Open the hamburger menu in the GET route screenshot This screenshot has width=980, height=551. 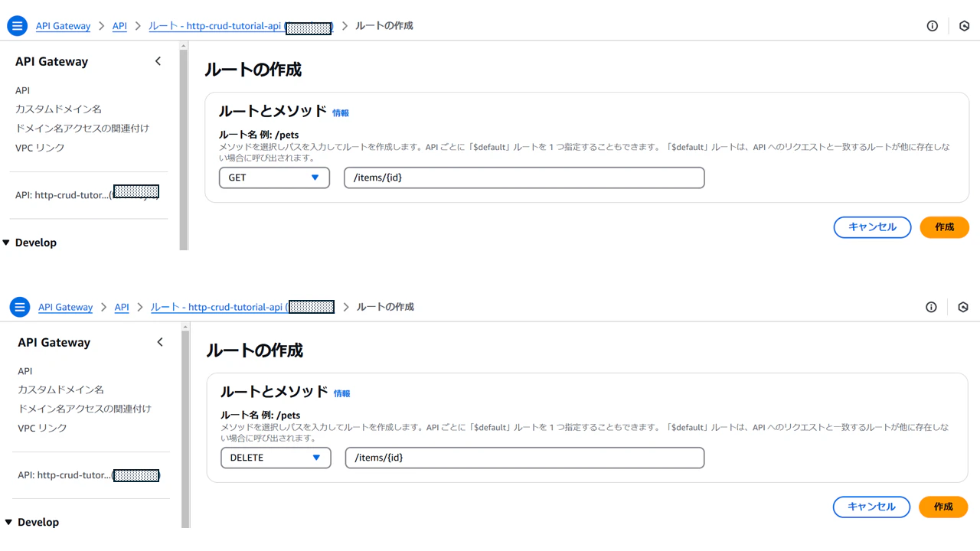pos(17,26)
